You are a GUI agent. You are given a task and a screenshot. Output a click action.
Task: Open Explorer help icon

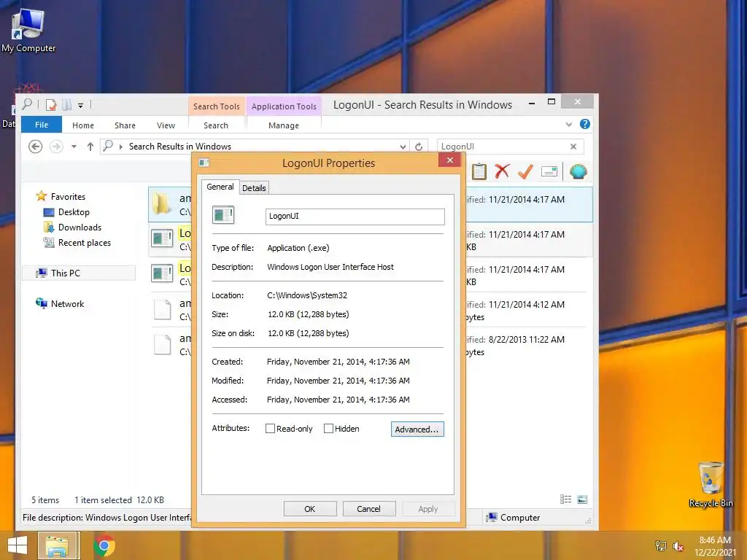[x=585, y=124]
